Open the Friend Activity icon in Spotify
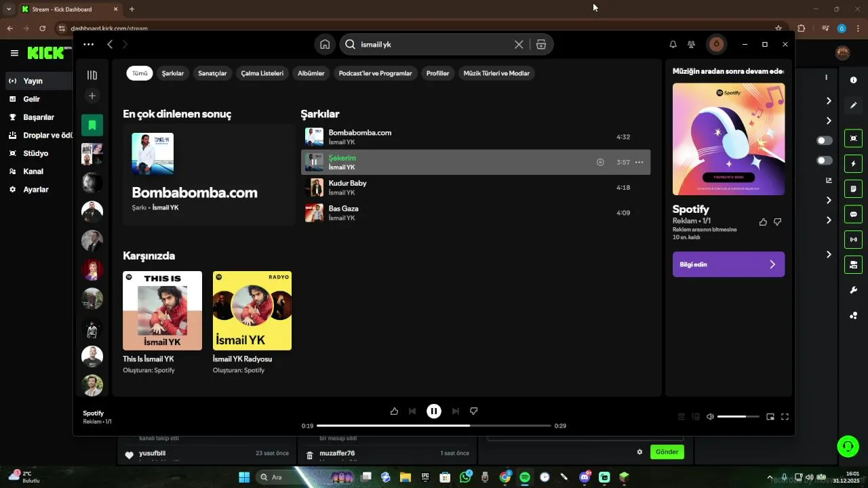Image resolution: width=868 pixels, height=488 pixels. pos(691,44)
